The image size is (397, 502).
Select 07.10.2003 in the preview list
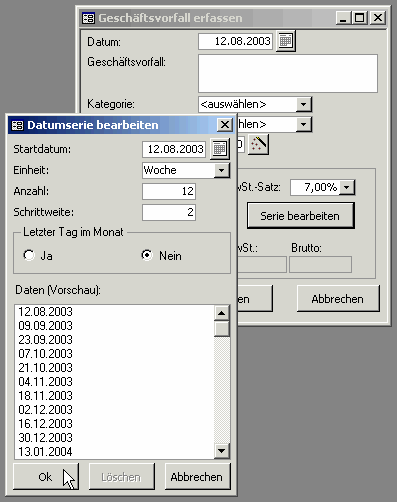[x=114, y=354]
